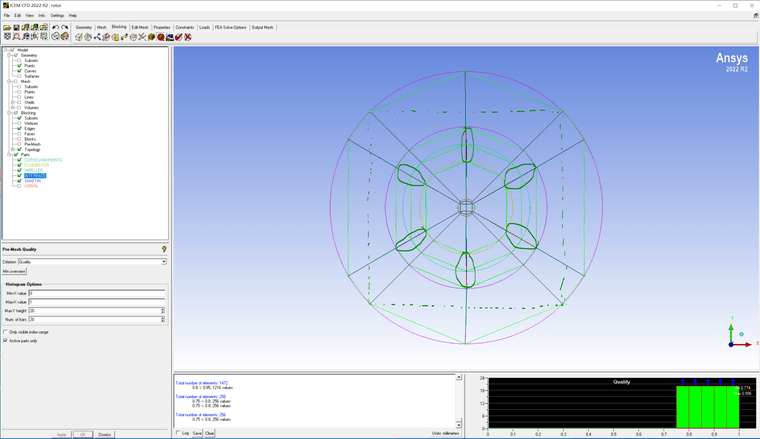
Task: Collapse the Mesh tree node
Action: pyautogui.click(x=9, y=81)
